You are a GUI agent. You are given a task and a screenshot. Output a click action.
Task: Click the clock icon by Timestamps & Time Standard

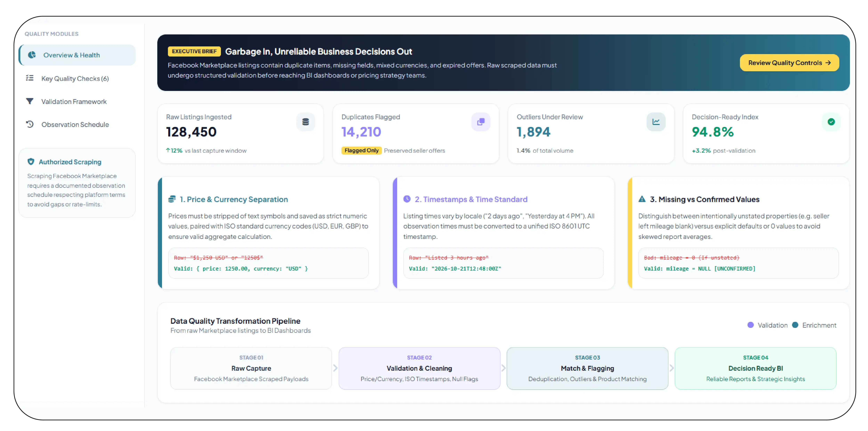pos(407,199)
